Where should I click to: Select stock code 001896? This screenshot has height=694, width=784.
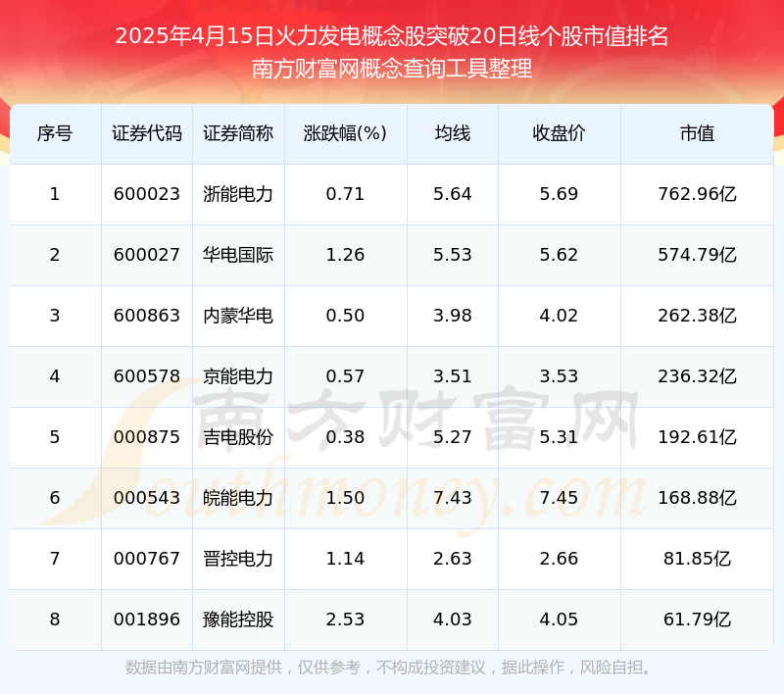pos(146,620)
